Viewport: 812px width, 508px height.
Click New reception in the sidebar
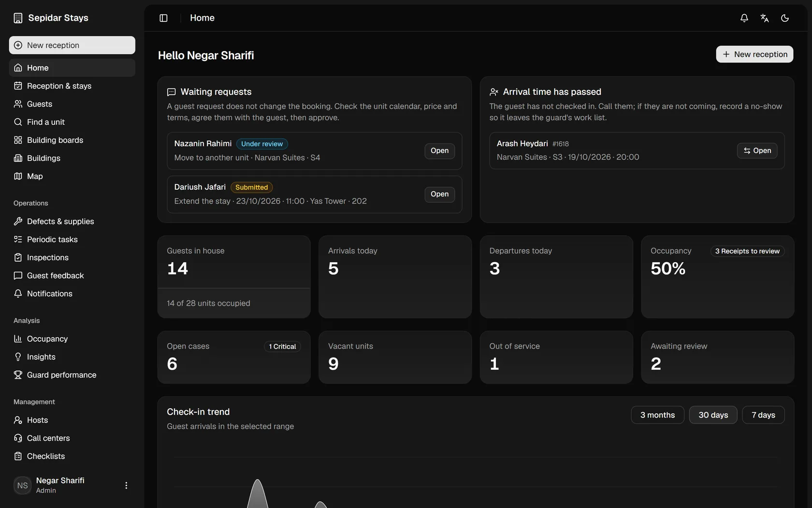tap(72, 45)
